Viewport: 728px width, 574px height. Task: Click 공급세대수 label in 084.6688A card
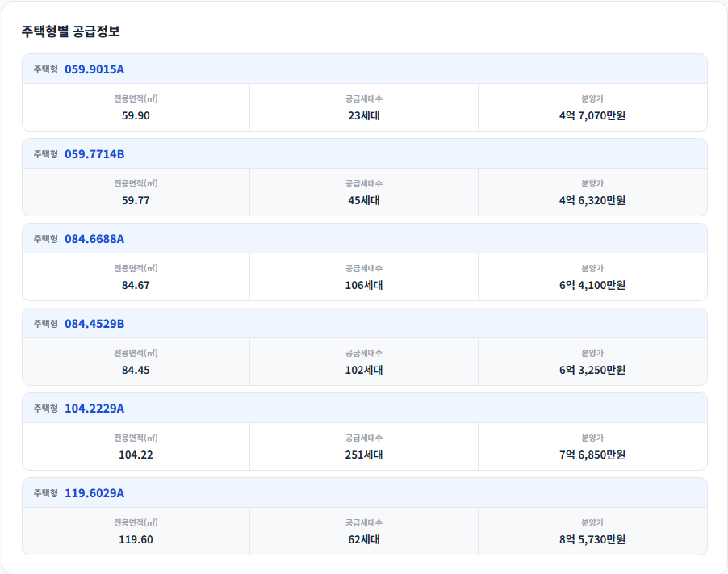click(x=364, y=268)
